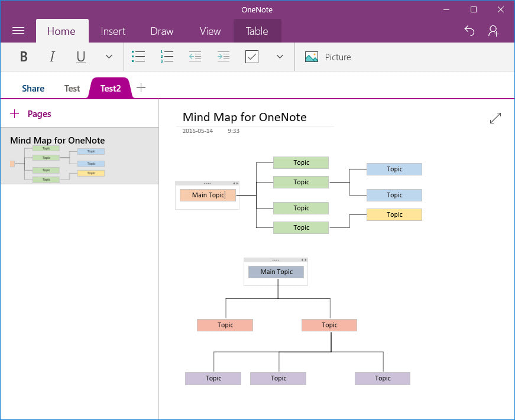Screen dimensions: 515x420
Task: Switch to the Test section tab
Action: [72, 88]
